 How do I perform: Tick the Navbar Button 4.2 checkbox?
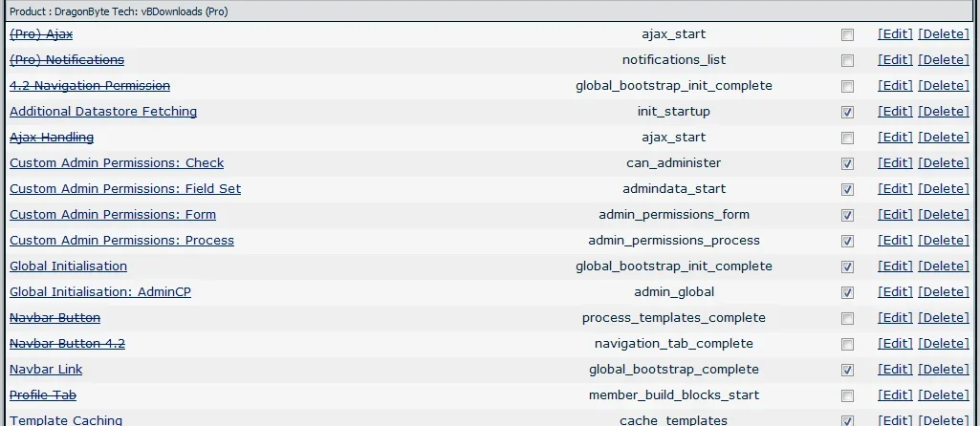pos(847,345)
